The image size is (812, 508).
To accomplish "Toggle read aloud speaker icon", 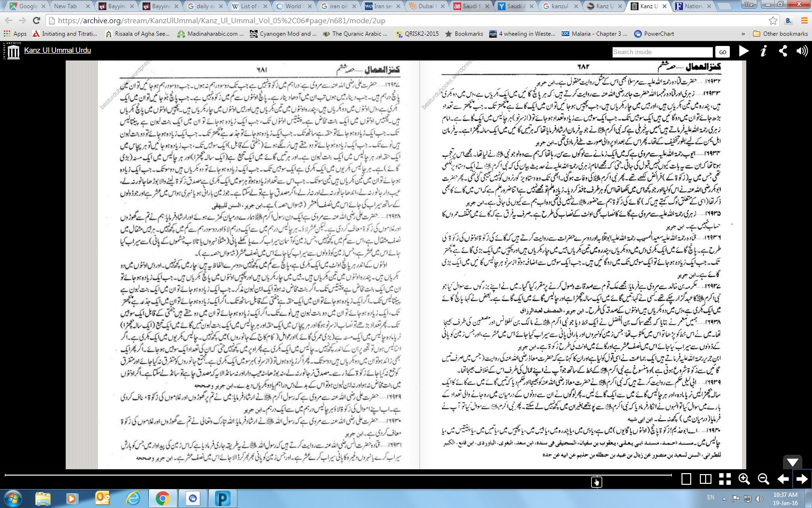I will pos(802,51).
